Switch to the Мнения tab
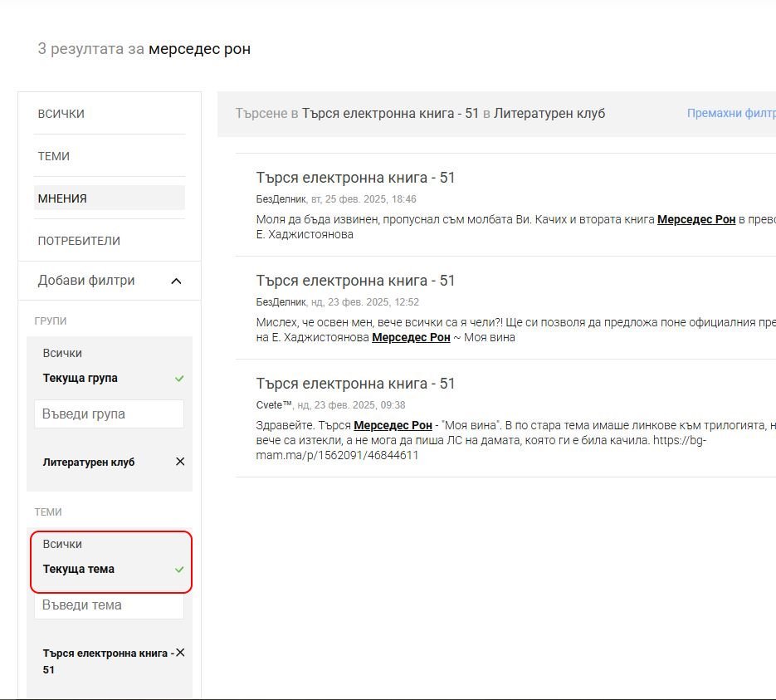776x700 pixels. pyautogui.click(x=62, y=198)
